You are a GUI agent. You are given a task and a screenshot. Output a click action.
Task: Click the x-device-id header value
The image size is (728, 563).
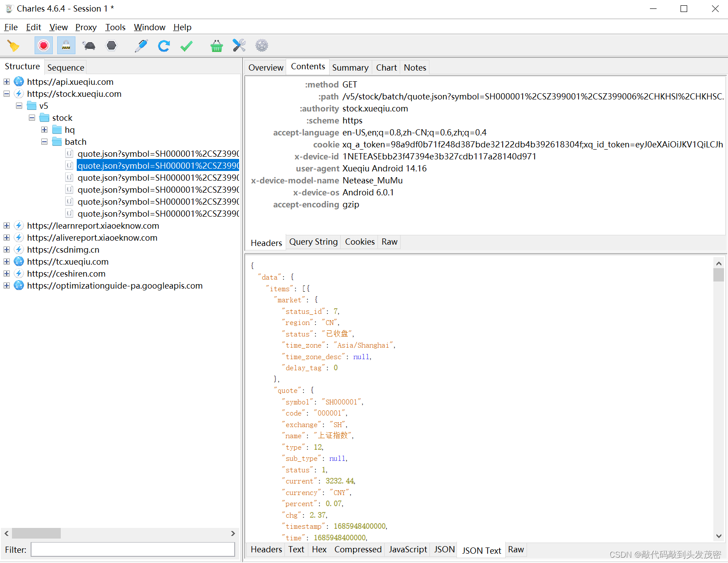point(439,156)
